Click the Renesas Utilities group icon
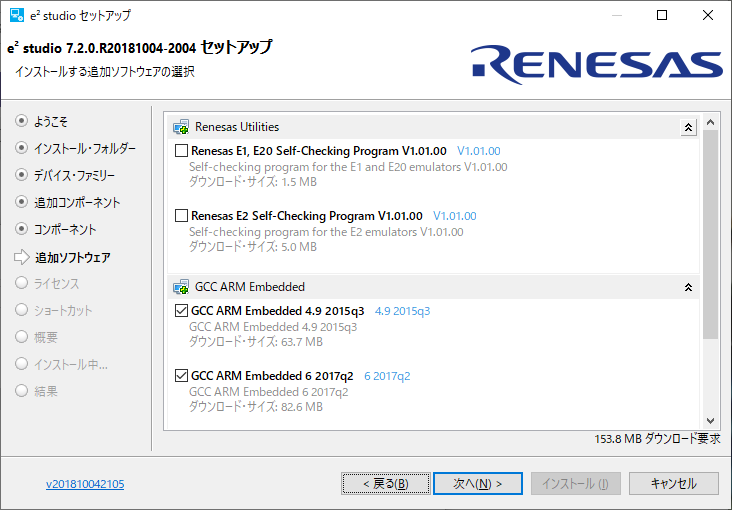The width and height of the screenshot is (732, 510). (181, 127)
